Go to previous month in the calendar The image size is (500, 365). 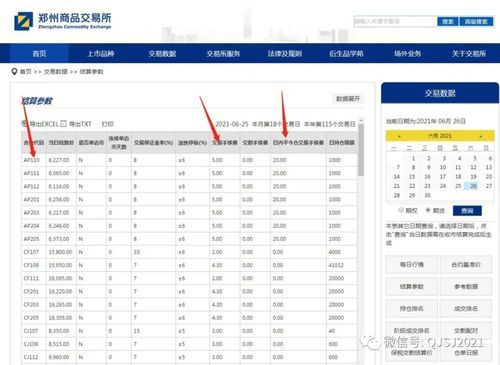pyautogui.click(x=399, y=136)
